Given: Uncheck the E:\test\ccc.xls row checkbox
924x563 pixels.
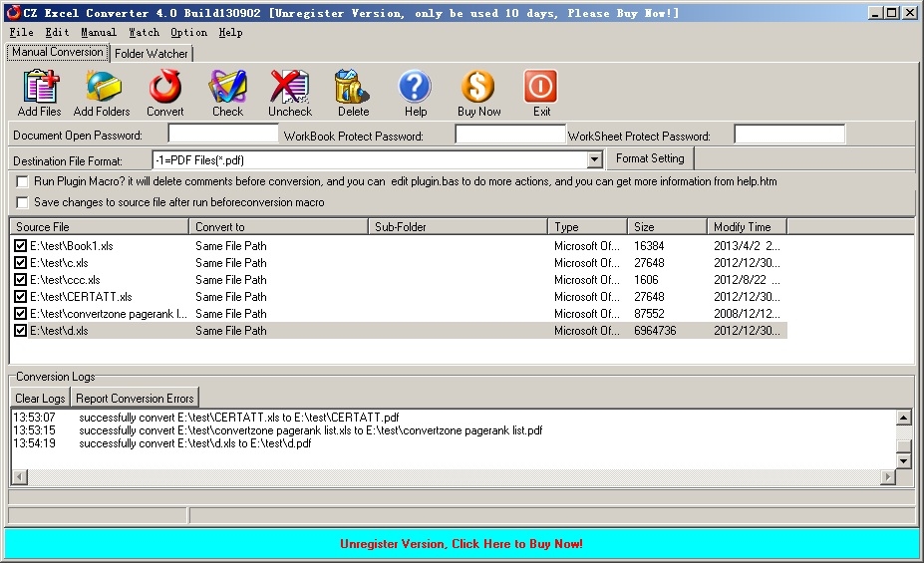Looking at the screenshot, I should (x=20, y=280).
